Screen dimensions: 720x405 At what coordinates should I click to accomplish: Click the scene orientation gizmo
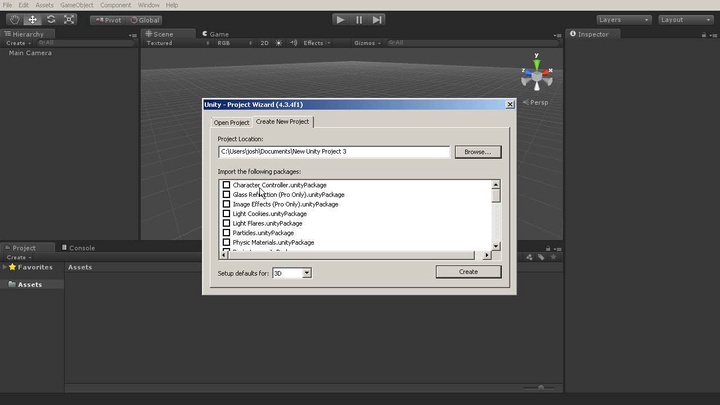tap(536, 77)
